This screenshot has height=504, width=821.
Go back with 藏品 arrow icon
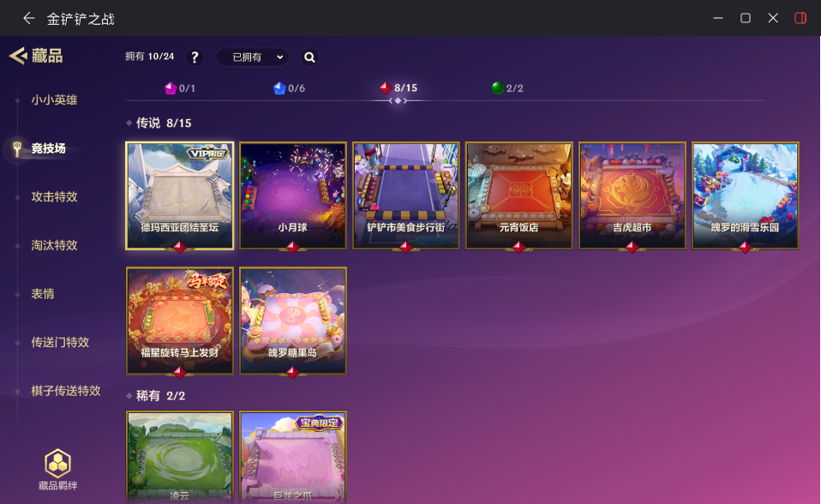[x=18, y=56]
